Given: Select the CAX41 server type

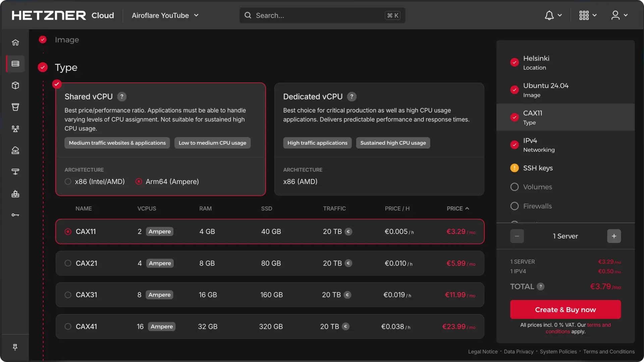Looking at the screenshot, I should (x=68, y=326).
